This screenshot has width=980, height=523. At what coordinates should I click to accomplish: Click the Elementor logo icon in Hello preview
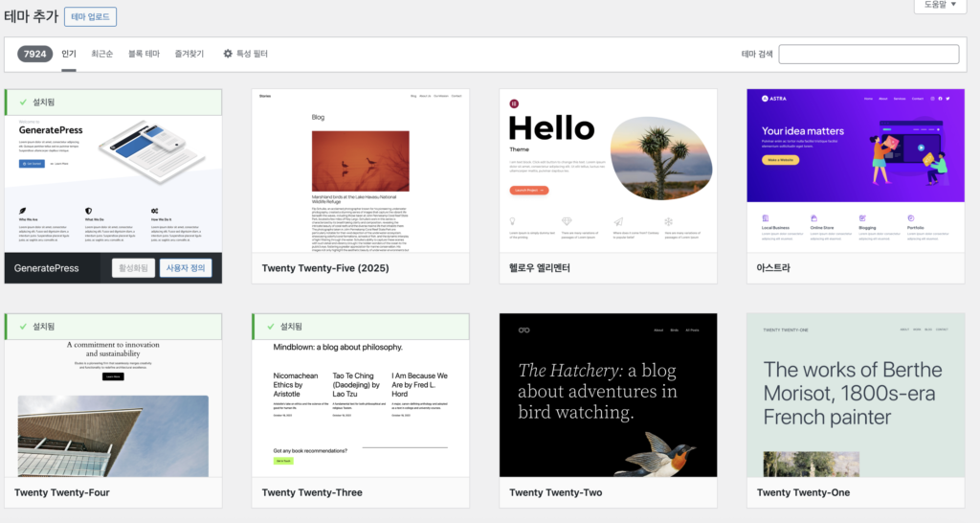click(x=514, y=103)
